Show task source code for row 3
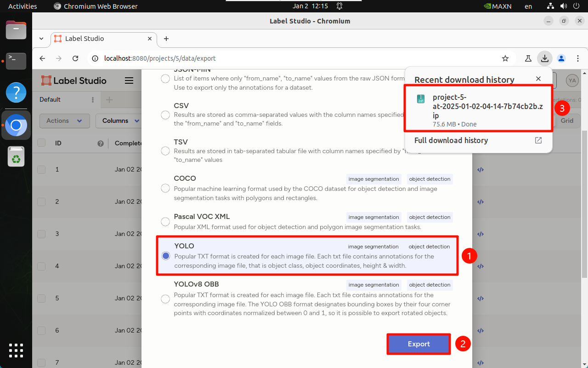 pyautogui.click(x=481, y=234)
